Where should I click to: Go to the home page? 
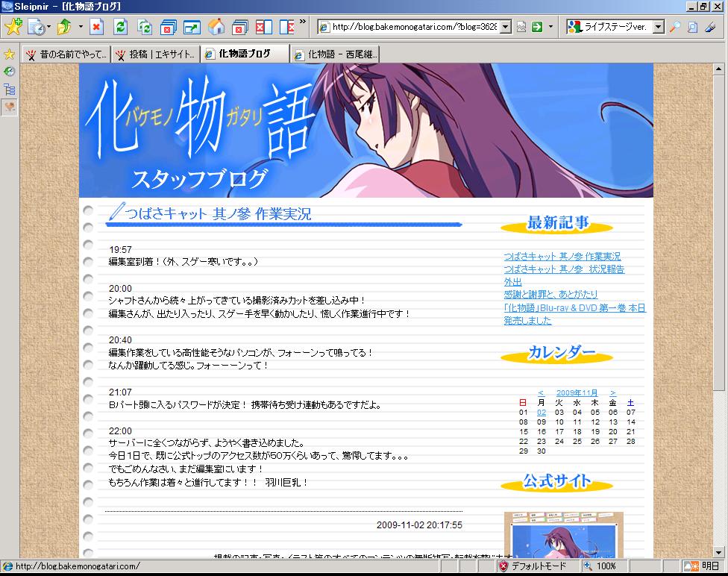tap(216, 27)
